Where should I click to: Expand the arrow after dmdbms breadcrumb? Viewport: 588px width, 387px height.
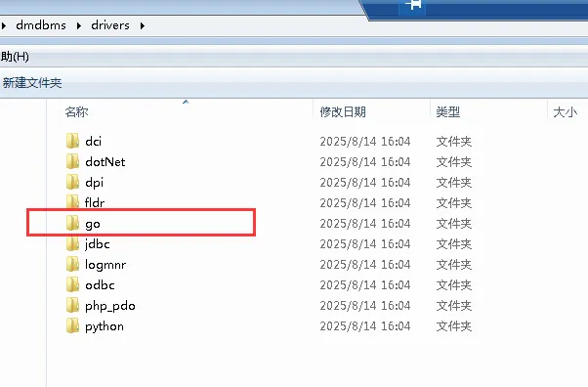coord(79,26)
